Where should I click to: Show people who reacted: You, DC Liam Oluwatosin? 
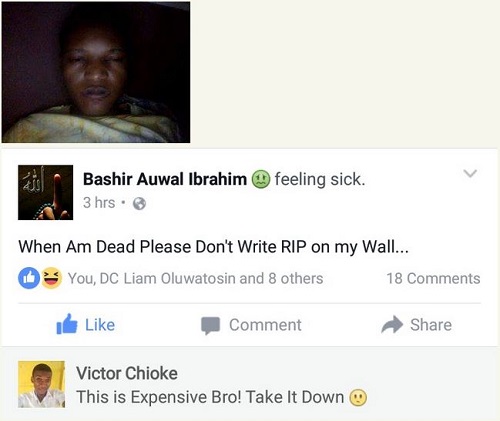tap(195, 279)
